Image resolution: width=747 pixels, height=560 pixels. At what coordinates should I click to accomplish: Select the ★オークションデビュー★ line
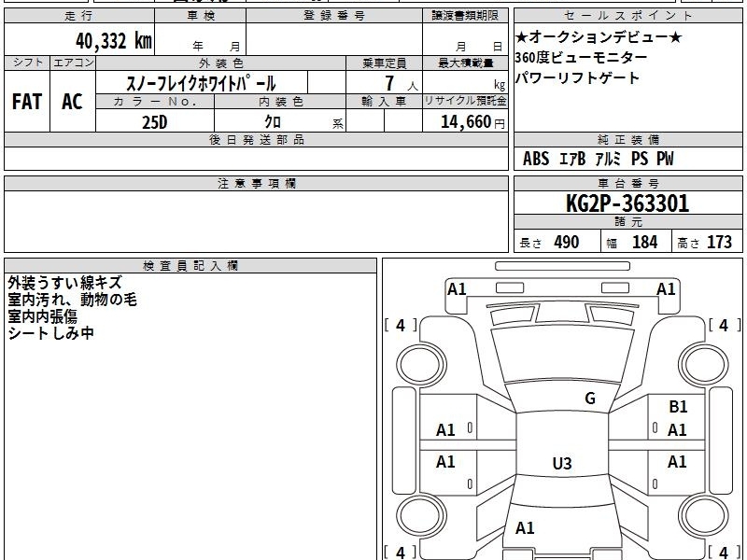[x=599, y=36]
